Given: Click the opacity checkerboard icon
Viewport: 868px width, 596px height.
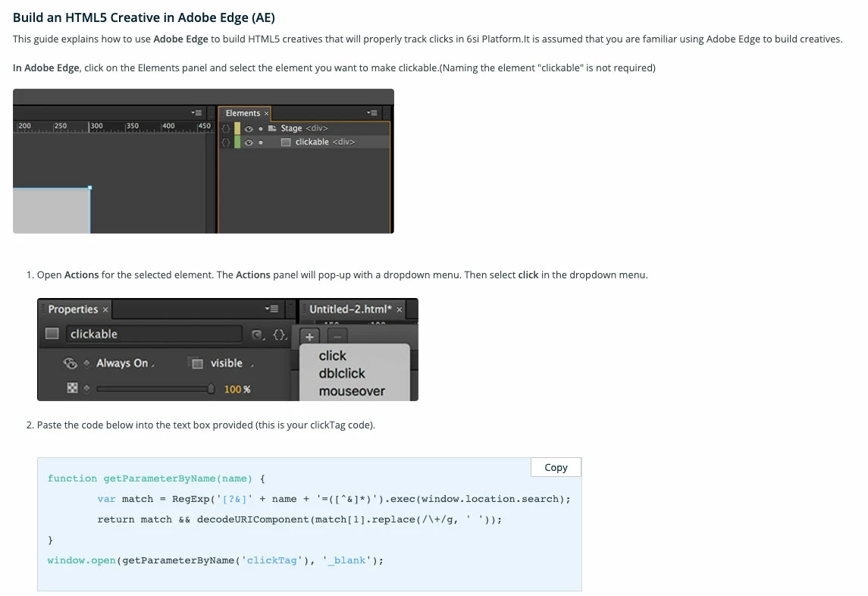Looking at the screenshot, I should click(73, 387).
